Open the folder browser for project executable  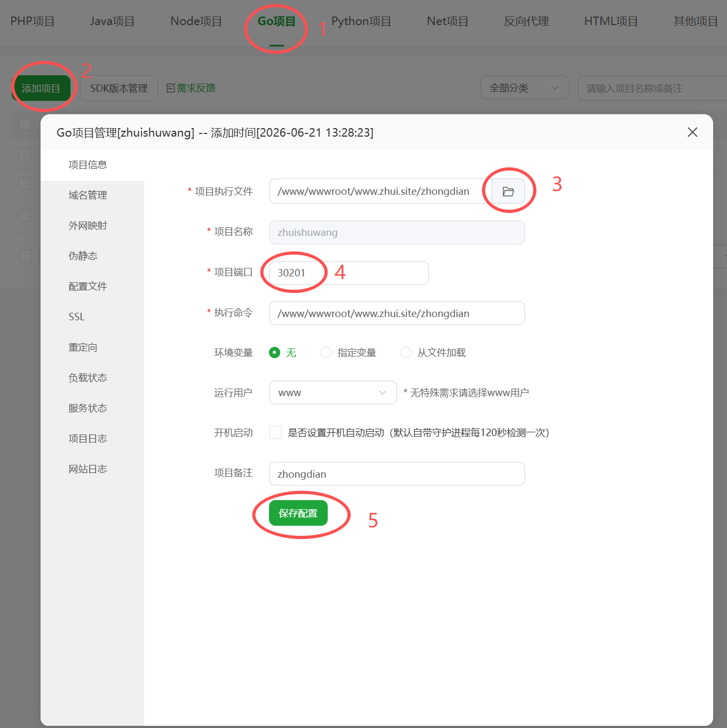(508, 191)
